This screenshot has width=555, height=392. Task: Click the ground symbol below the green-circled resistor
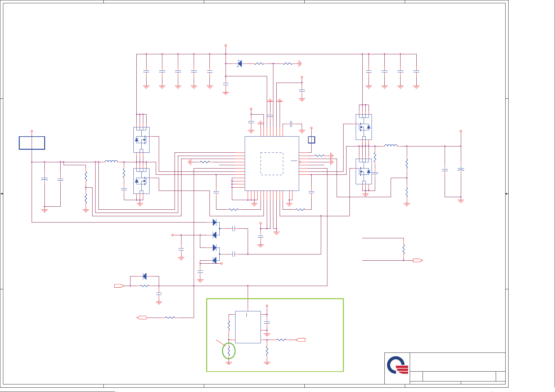(229, 363)
